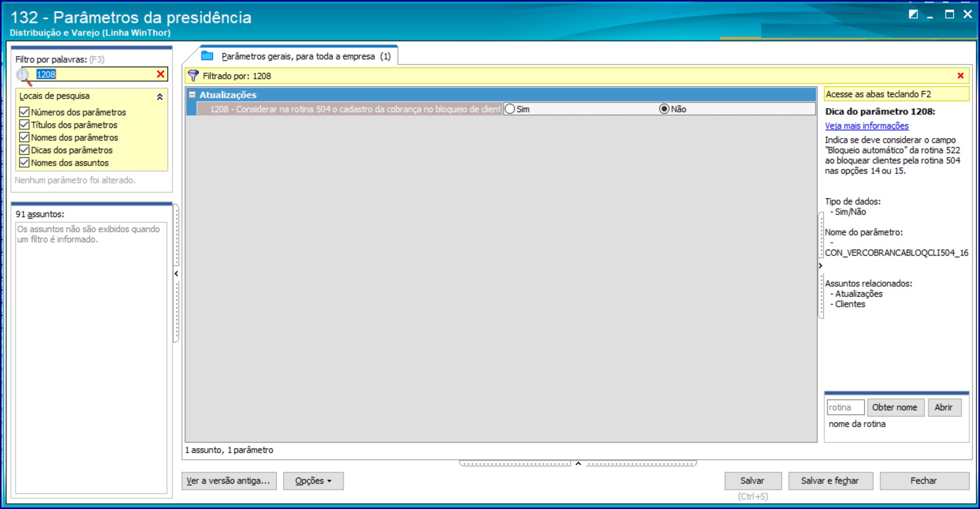Toggle Dicas dos parâmetros checkbox
Viewport: 980px width, 509px height.
[24, 150]
